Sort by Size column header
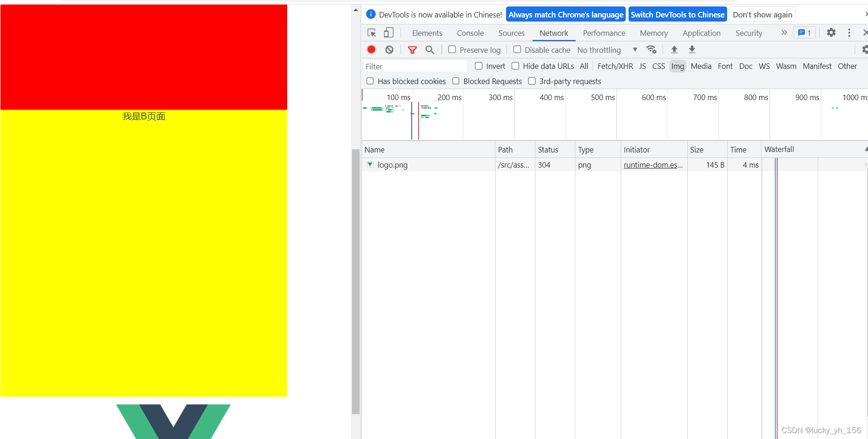 coord(707,150)
